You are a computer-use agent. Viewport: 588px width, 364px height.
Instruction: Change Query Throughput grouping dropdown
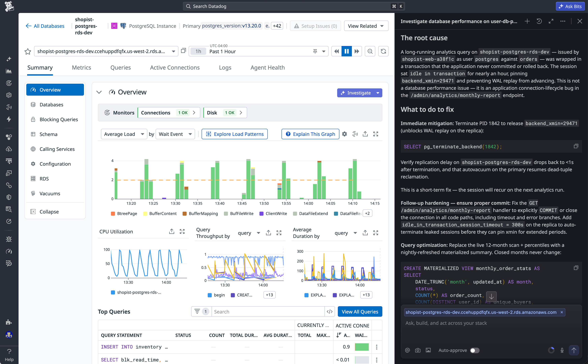pyautogui.click(x=249, y=233)
